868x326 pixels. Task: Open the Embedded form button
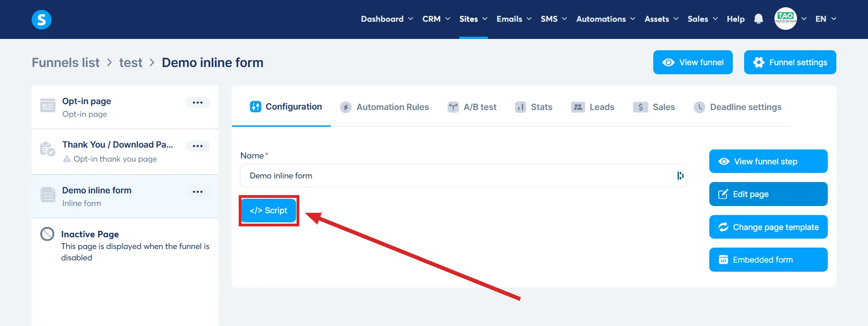(x=768, y=259)
